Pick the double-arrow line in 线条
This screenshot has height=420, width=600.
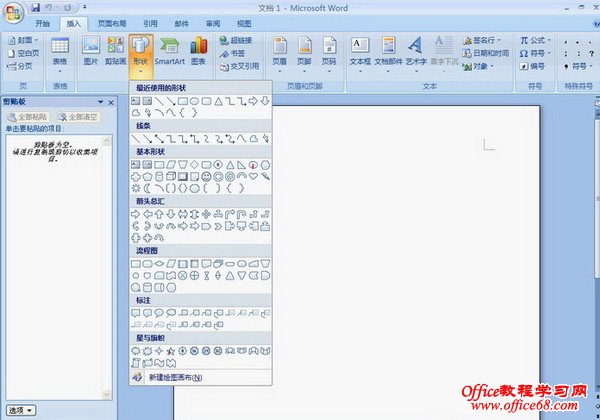pyautogui.click(x=159, y=139)
